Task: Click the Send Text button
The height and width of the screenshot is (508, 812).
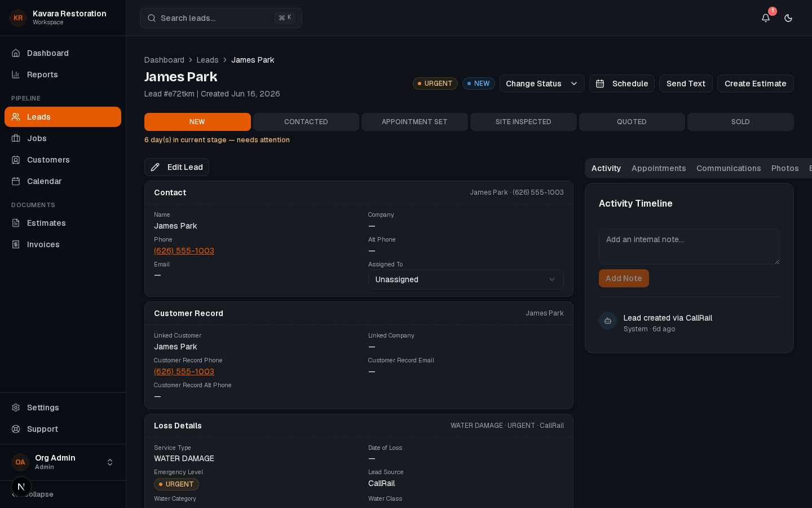Action: [x=686, y=84]
